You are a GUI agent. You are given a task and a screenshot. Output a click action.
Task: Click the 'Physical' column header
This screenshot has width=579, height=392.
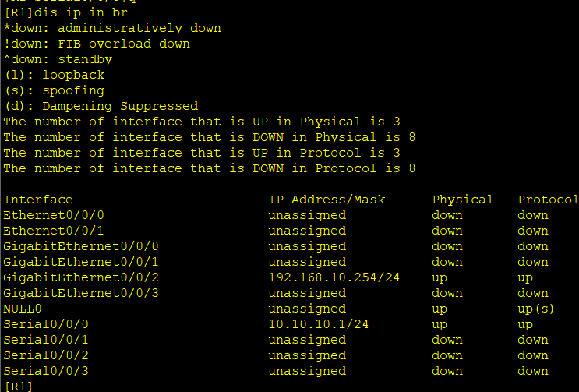pyautogui.click(x=463, y=200)
